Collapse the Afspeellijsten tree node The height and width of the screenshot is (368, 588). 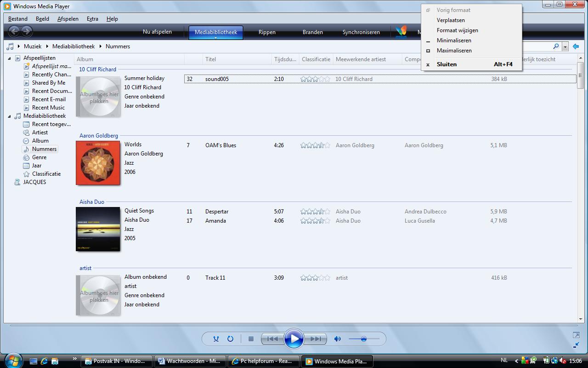[x=9, y=58]
